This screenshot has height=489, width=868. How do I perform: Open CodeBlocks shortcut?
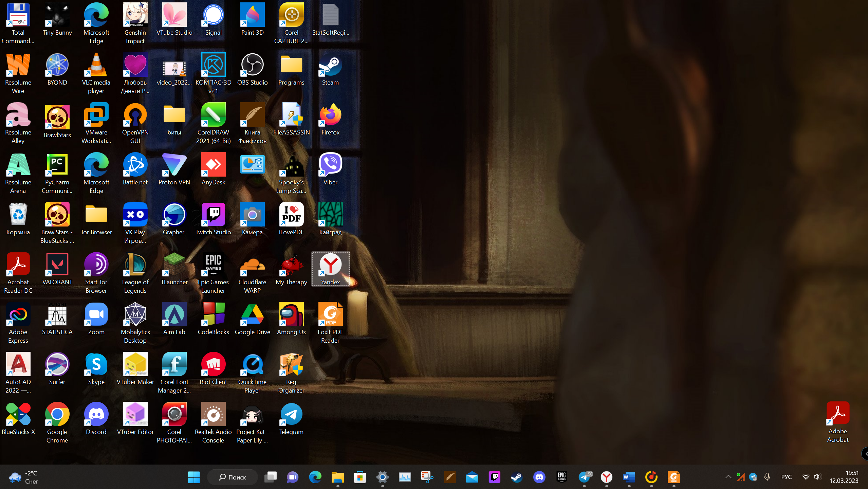click(213, 319)
